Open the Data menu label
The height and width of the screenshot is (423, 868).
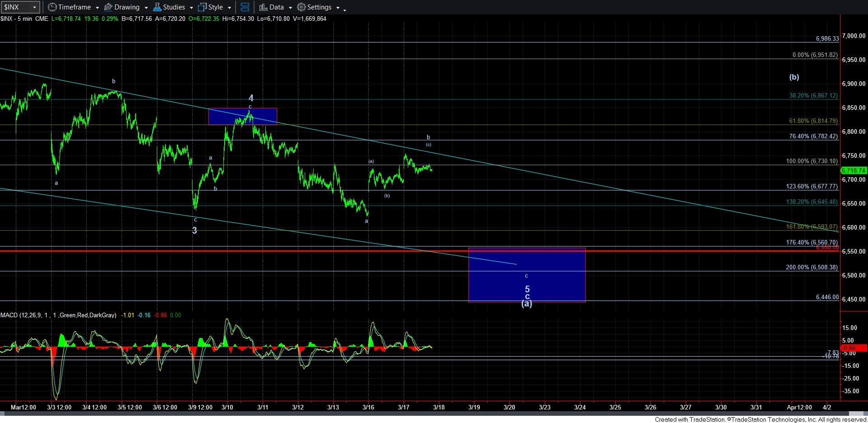276,7
